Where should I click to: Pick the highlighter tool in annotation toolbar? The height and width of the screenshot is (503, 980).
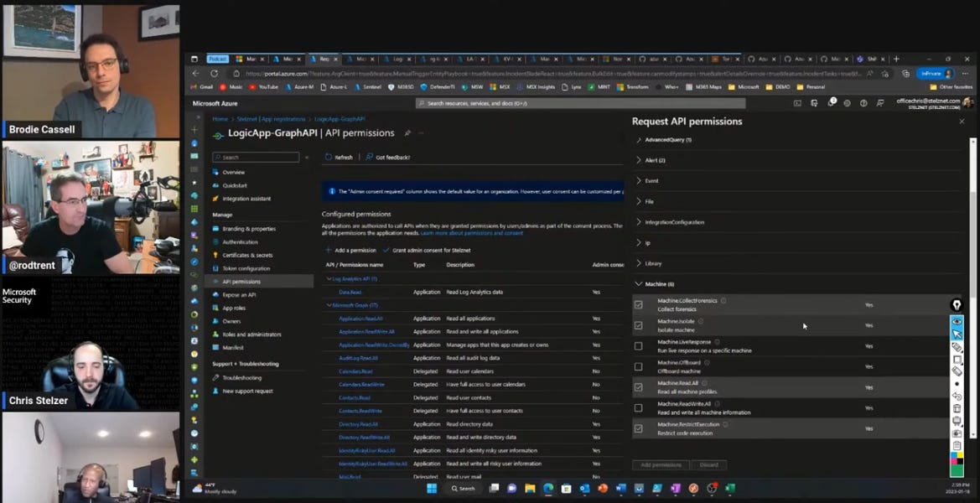coord(957,347)
